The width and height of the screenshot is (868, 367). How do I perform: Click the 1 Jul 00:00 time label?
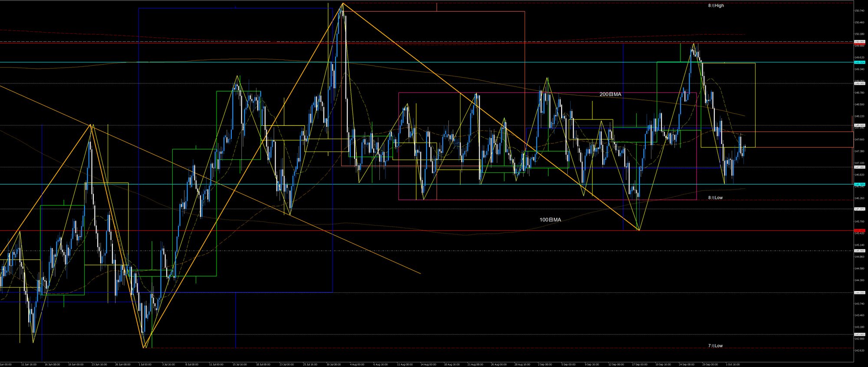tap(144, 364)
